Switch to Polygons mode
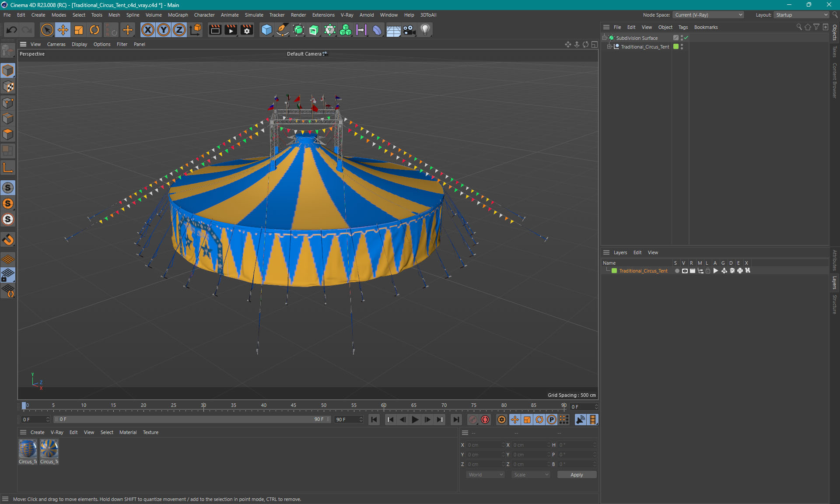840x504 pixels. [x=8, y=134]
